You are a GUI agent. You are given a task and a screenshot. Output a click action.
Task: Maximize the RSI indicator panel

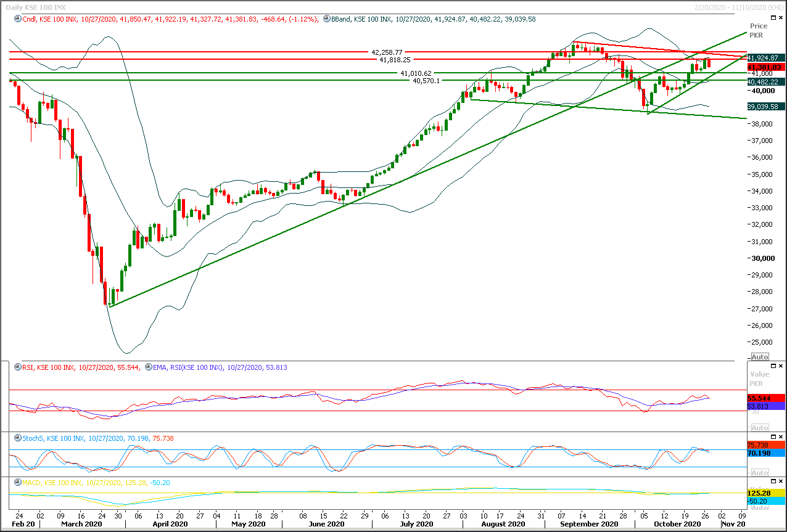coord(772,366)
